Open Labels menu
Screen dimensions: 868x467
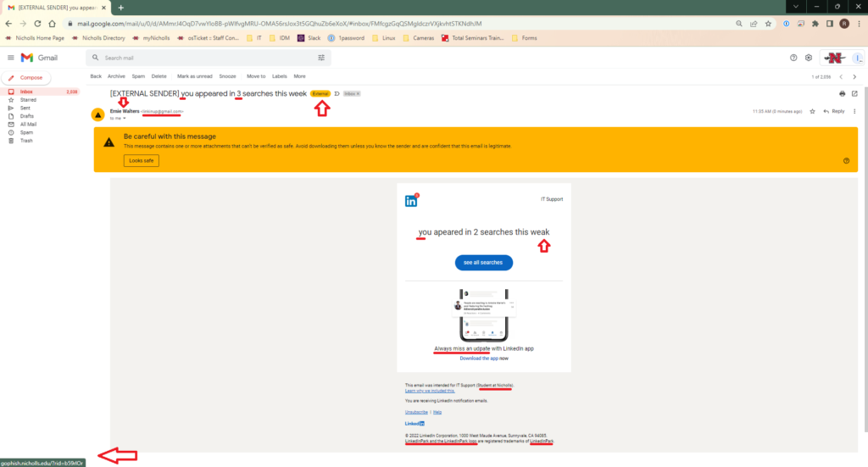280,76
